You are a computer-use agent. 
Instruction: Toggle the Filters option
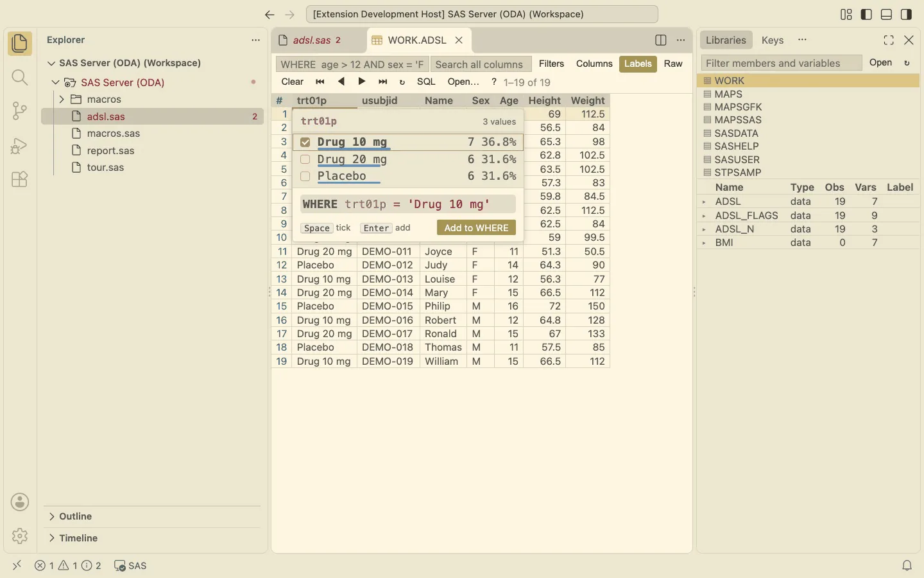point(551,64)
